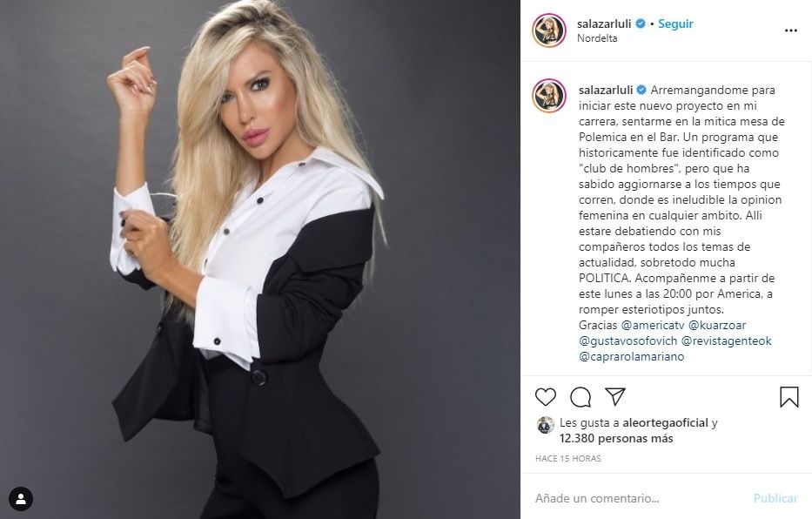Open @gustavosofovich mention
The image size is (812, 519).
[x=628, y=340]
